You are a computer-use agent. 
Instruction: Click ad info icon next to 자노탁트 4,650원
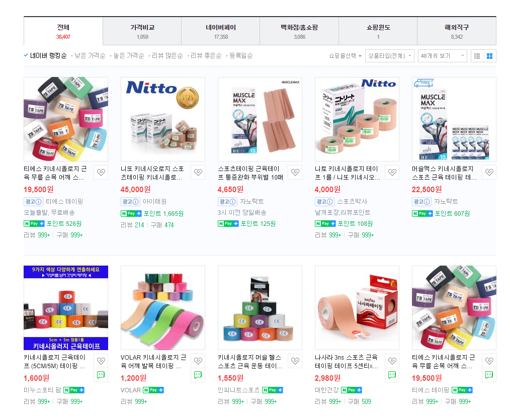point(232,202)
